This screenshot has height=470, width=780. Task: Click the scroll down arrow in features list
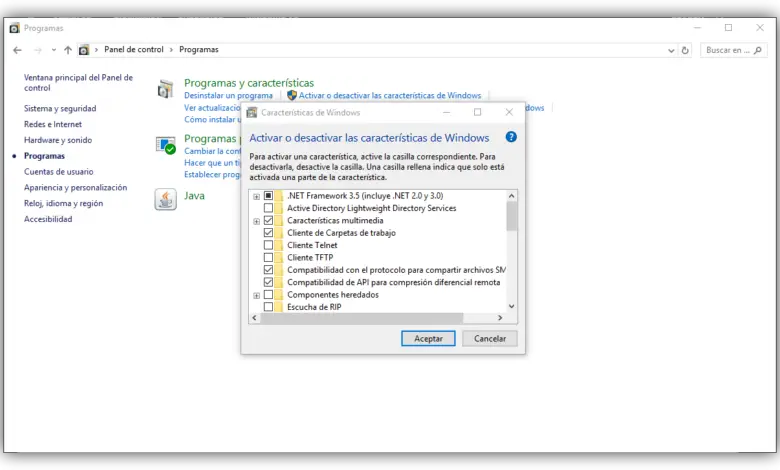click(511, 306)
